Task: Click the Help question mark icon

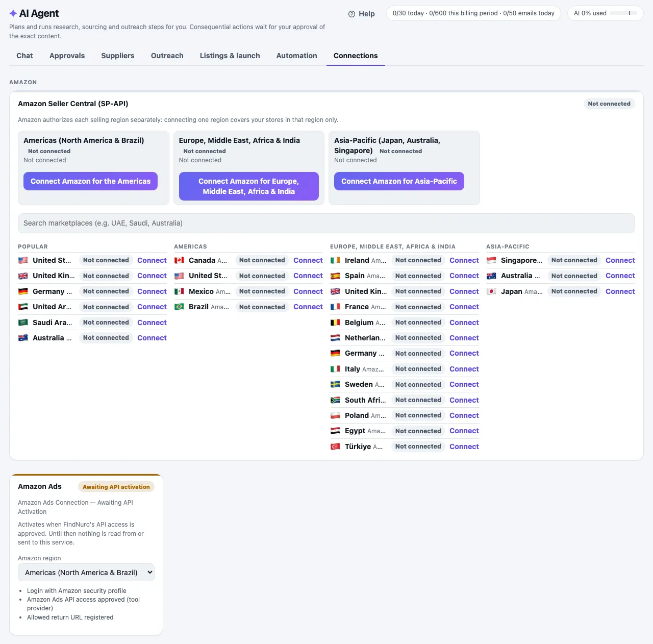Action: tap(351, 14)
